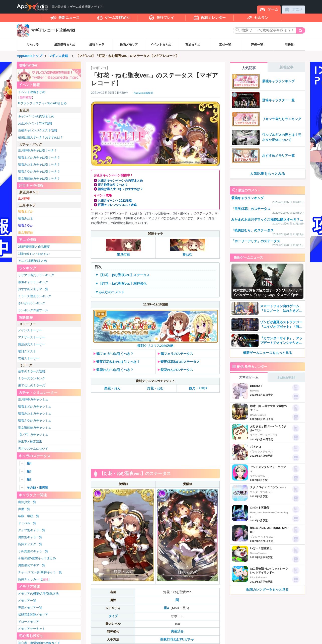
Task: Click 人気記事をもっとみる button
Action: pos(268,174)
